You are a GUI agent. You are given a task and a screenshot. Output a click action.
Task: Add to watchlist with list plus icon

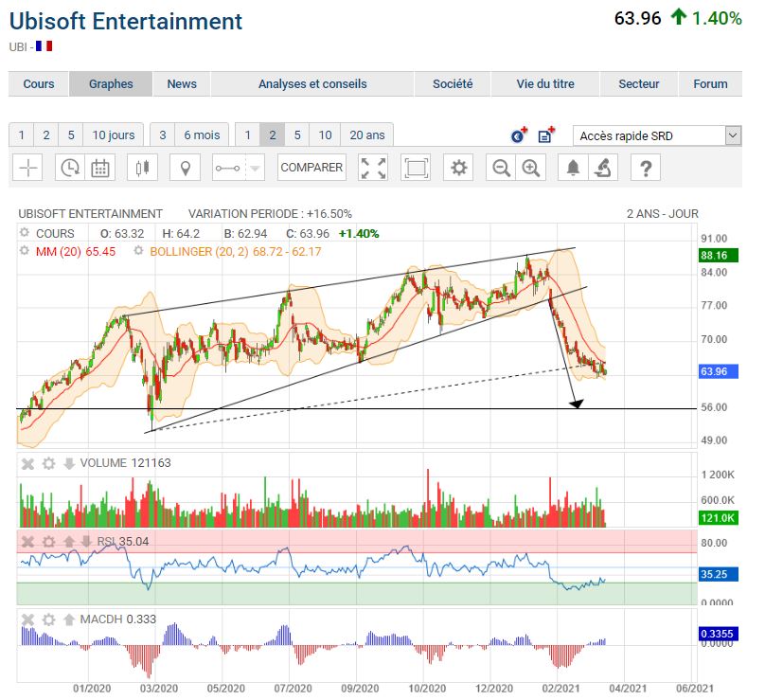coord(546,135)
